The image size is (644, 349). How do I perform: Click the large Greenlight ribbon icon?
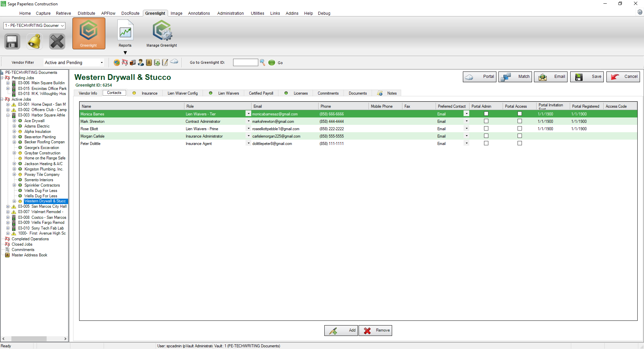[x=89, y=33]
